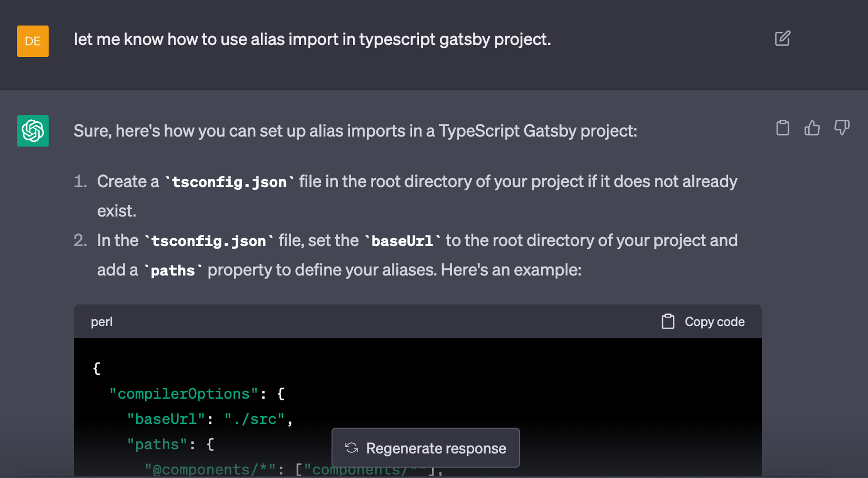Click the inline `paths` code in step 2
Viewport: 868px width, 478px height.
(173, 270)
